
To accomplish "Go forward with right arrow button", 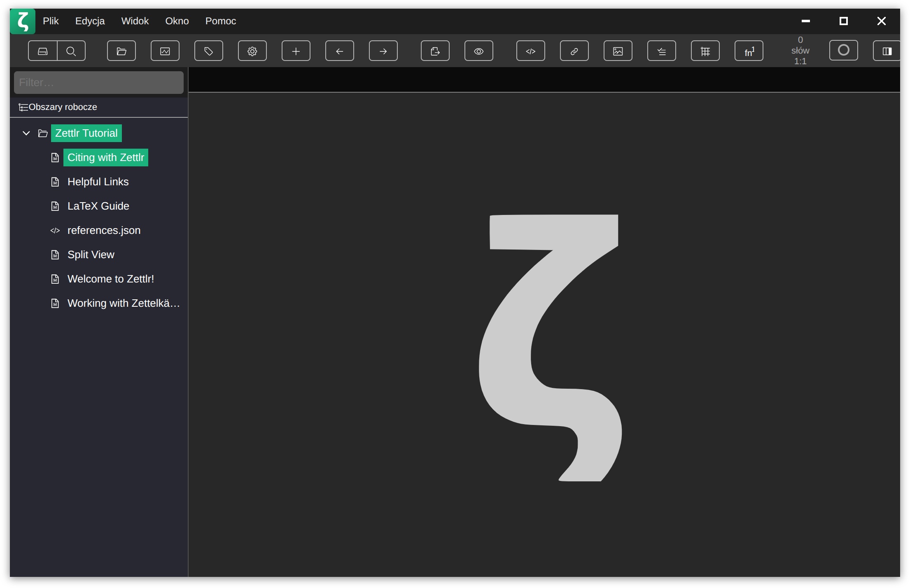I will pos(383,51).
